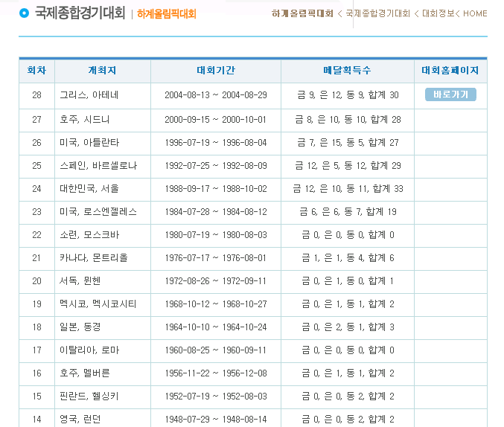This screenshot has width=504, height=427.
Task: Select 하계올림픽대회 in the breadcrumb
Action: pos(302,13)
